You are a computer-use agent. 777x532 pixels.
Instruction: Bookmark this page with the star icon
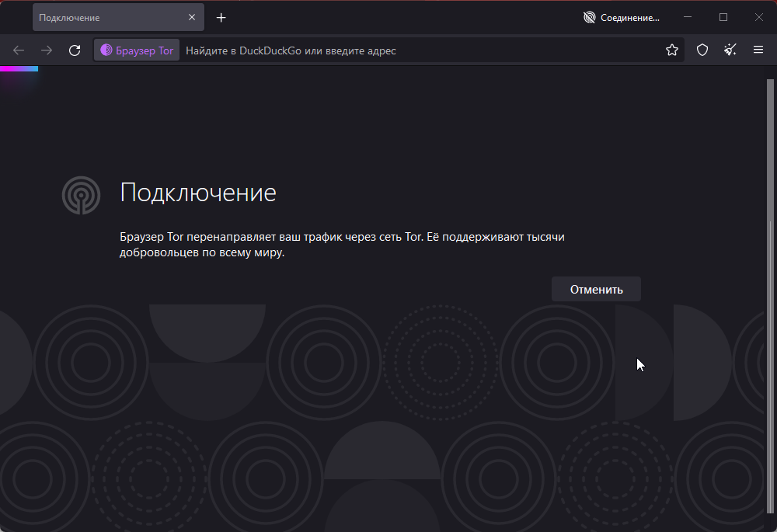[672, 50]
